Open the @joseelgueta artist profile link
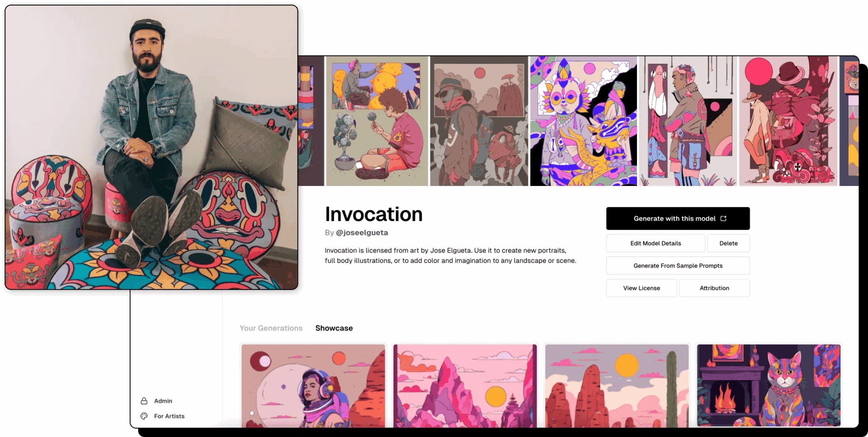868x437 pixels. [362, 233]
